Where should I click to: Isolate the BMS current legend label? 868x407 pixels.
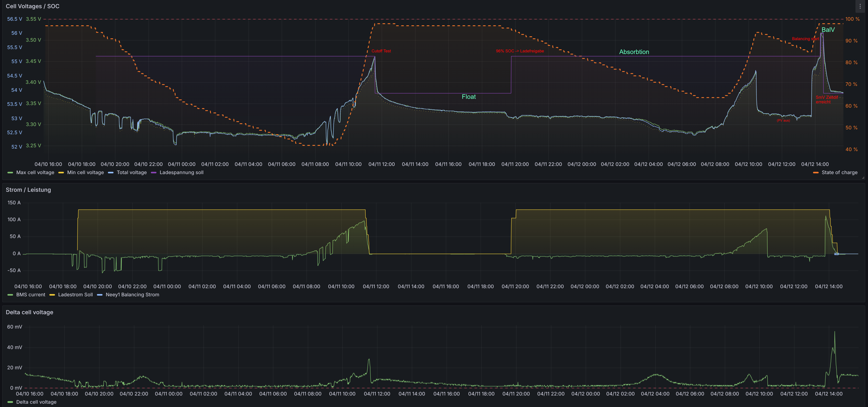coord(30,295)
